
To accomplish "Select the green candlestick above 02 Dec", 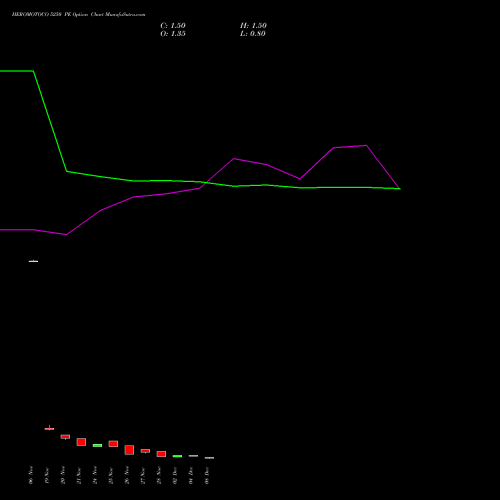I will [x=177, y=456].
